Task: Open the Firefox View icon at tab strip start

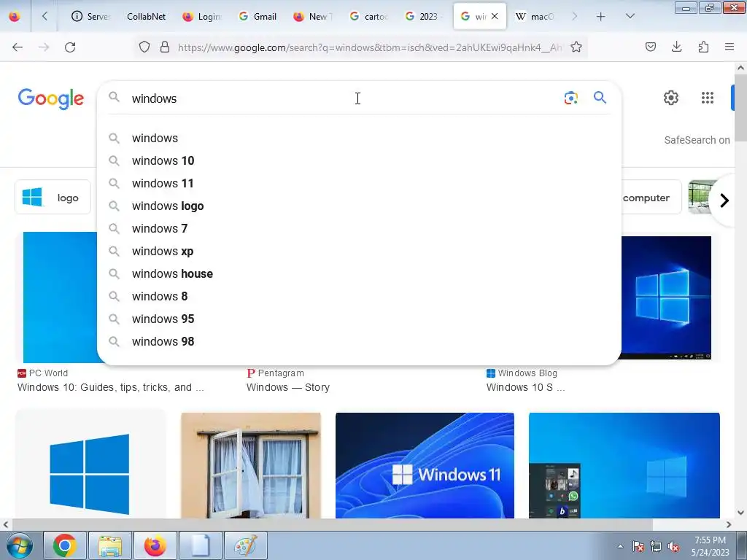Action: click(x=15, y=16)
